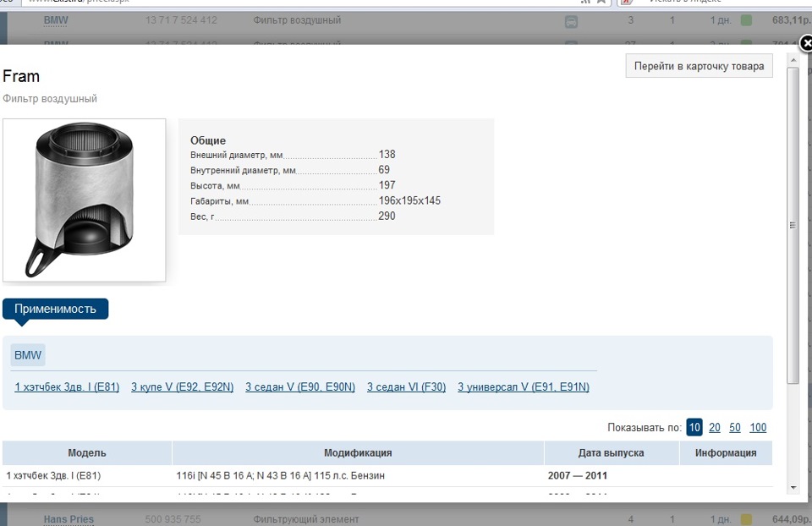Click Hans Pries brand link in background
The height and width of the screenshot is (526, 812).
(69, 518)
